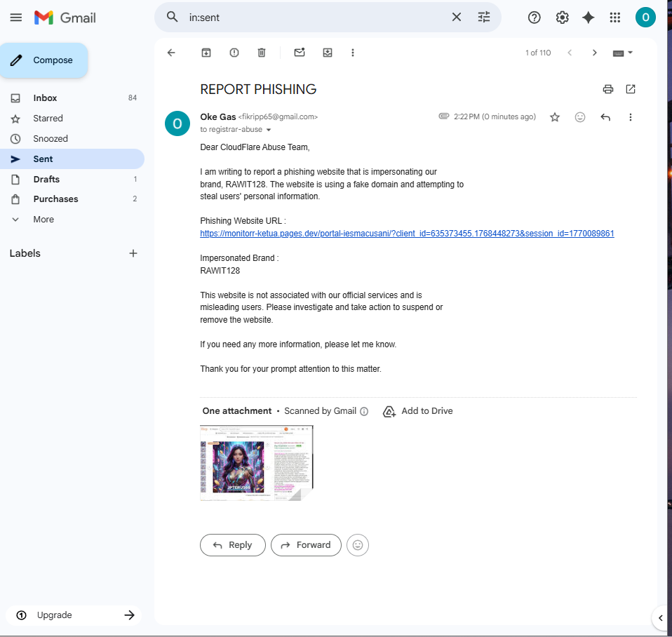672x637 pixels.
Task: Click the attachment paperclip icon
Action: point(443,116)
